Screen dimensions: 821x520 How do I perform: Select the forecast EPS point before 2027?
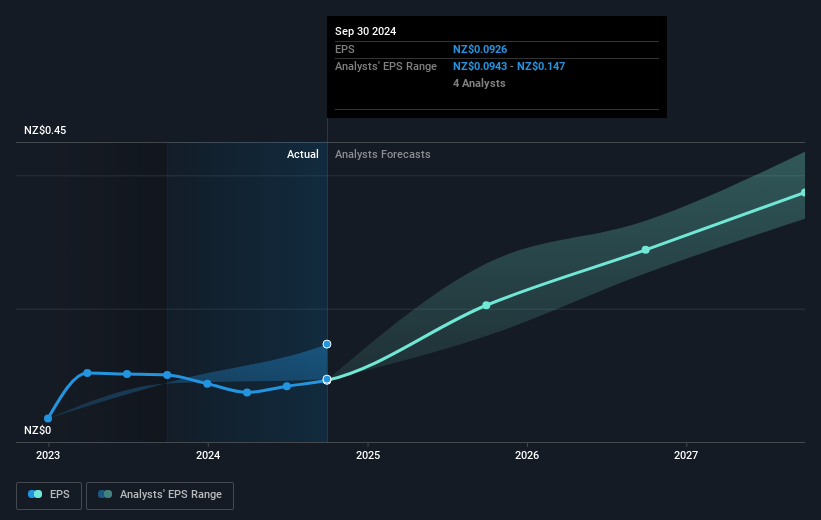tap(646, 250)
